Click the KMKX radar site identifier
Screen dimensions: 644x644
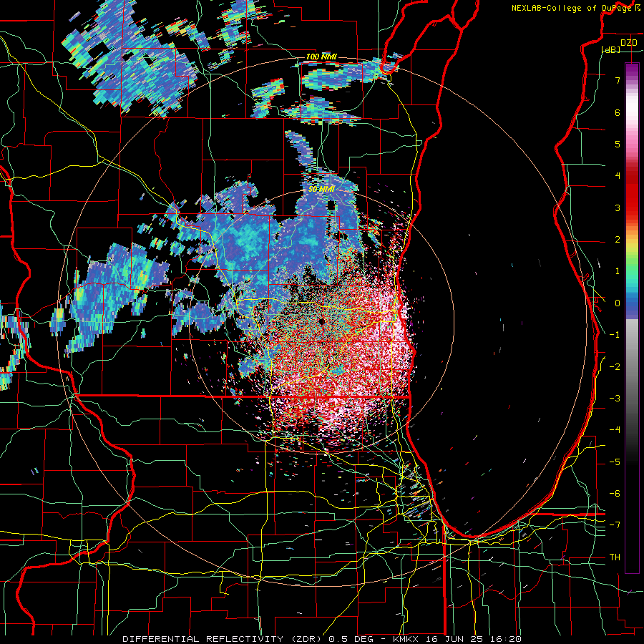coord(406,639)
